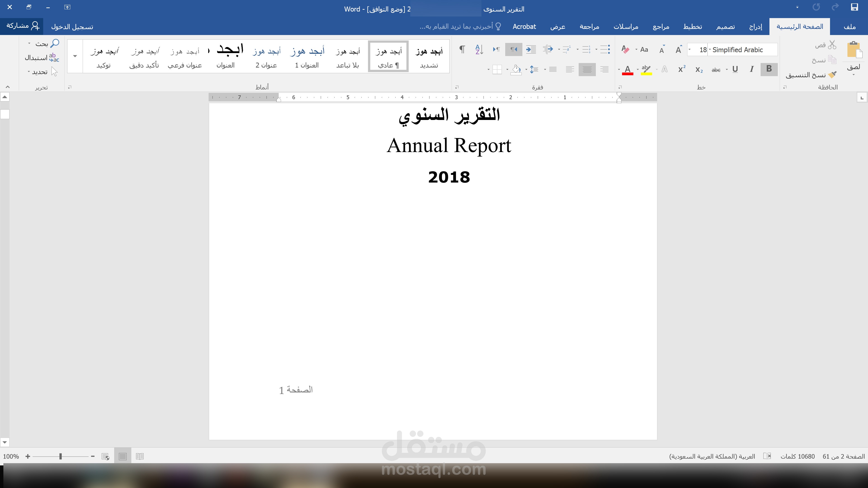868x488 pixels.
Task: Toggle paragraph marks visibility
Action: 462,49
